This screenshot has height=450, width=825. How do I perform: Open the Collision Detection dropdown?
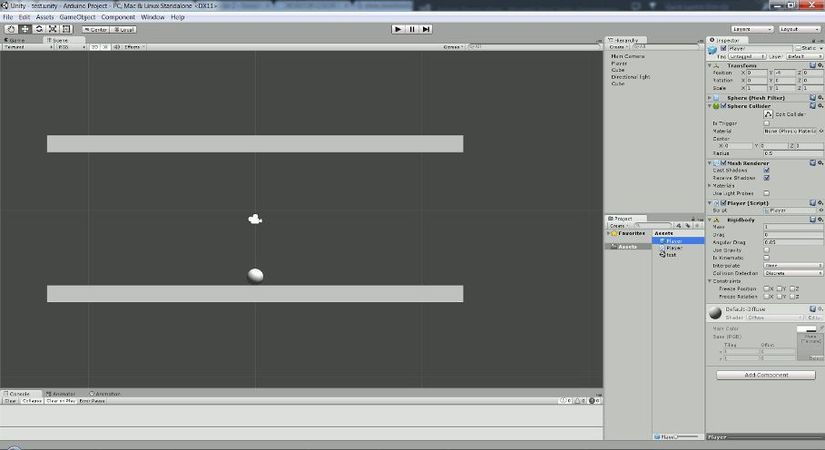point(791,273)
